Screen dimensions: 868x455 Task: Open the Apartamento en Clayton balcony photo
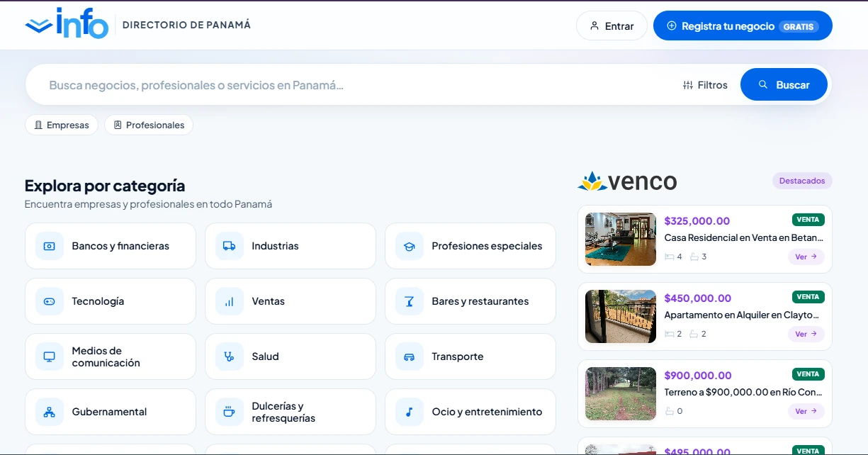[621, 317]
